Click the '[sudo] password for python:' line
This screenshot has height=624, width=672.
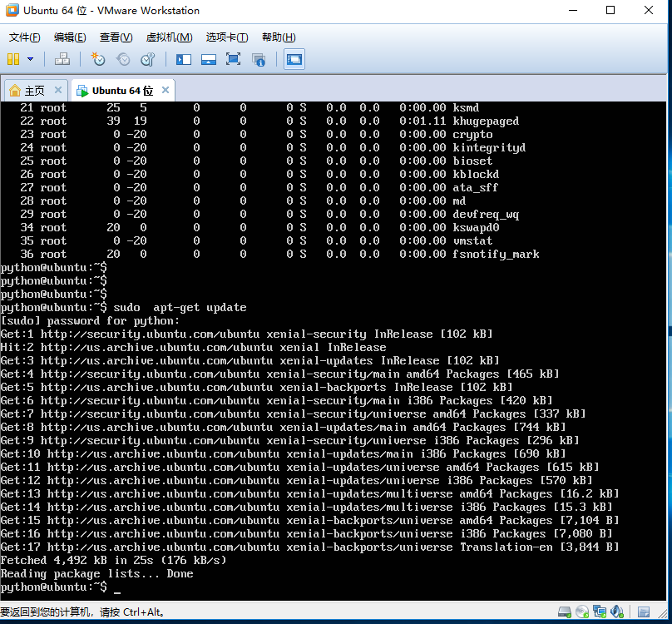click(x=90, y=321)
